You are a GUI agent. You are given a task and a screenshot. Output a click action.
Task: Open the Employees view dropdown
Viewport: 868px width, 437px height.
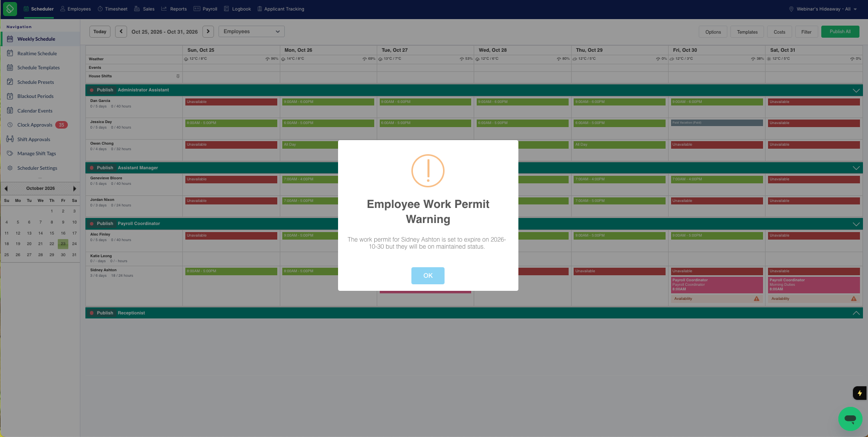251,32
